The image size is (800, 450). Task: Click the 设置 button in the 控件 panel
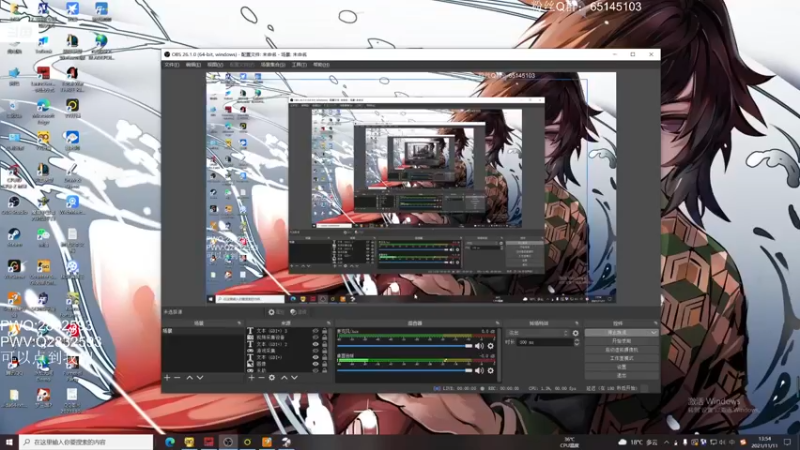(x=621, y=367)
